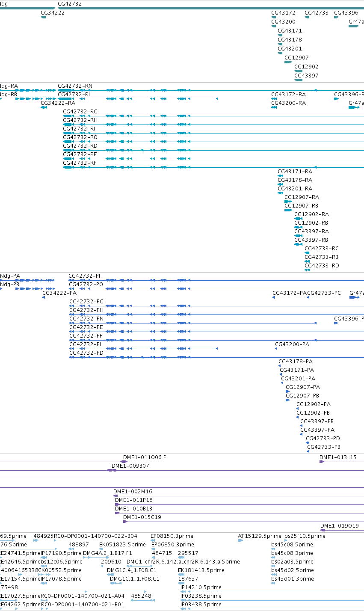Click the CG43200 gene label
Viewport: 364px width, 611px height.
tap(283, 22)
